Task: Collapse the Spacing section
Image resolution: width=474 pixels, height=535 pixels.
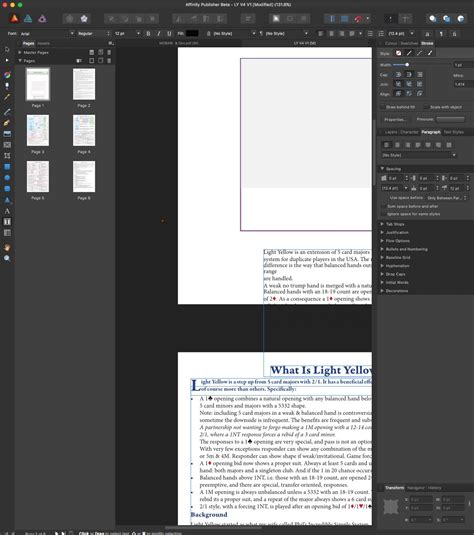Action: [x=382, y=169]
